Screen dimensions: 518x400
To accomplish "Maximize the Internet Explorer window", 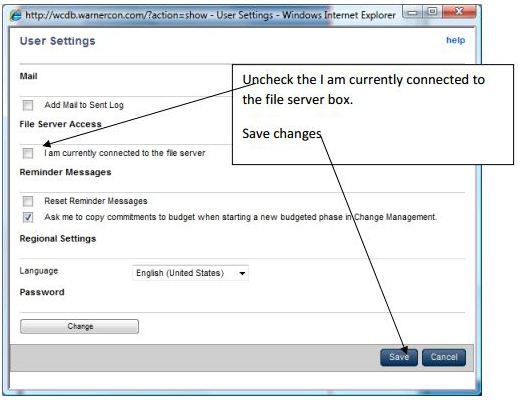I will click(432, 12).
